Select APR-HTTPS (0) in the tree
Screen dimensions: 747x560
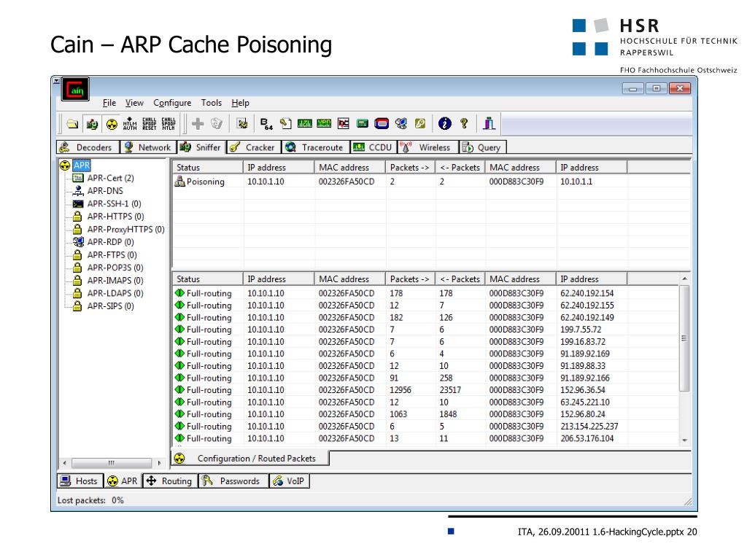point(116,217)
